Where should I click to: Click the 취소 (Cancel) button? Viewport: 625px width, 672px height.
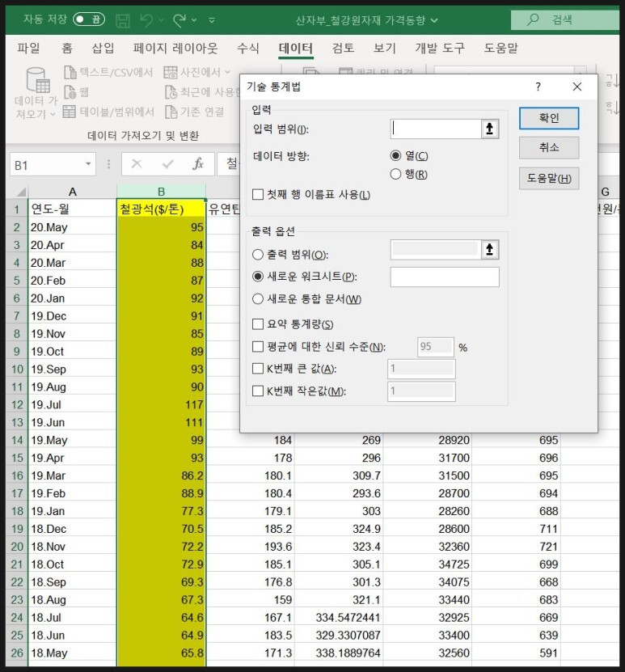pyautogui.click(x=549, y=148)
